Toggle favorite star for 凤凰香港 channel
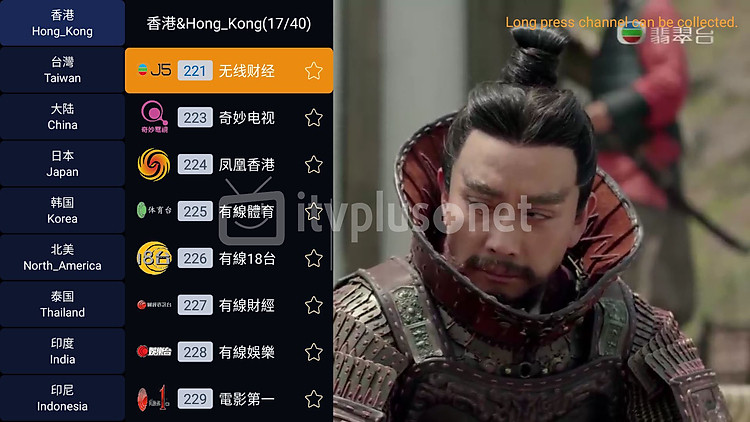The width and height of the screenshot is (750, 422). (x=314, y=165)
